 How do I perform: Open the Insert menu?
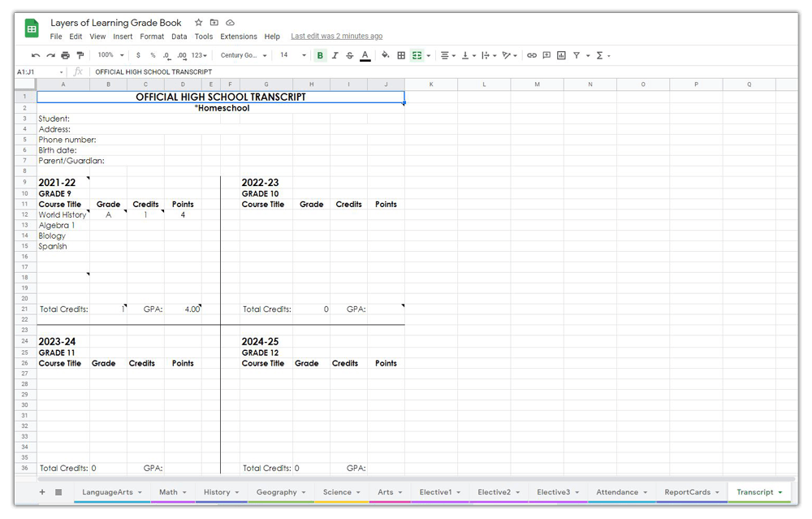pos(123,37)
